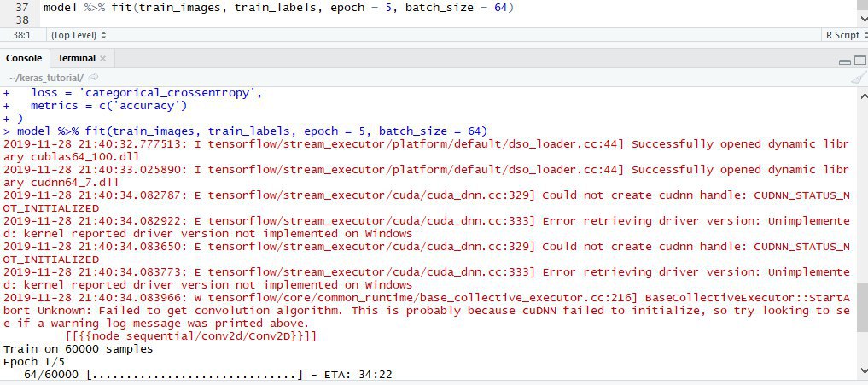The height and width of the screenshot is (385, 868).
Task: Click the console scrollbar down arrow
Action: pos(863,370)
